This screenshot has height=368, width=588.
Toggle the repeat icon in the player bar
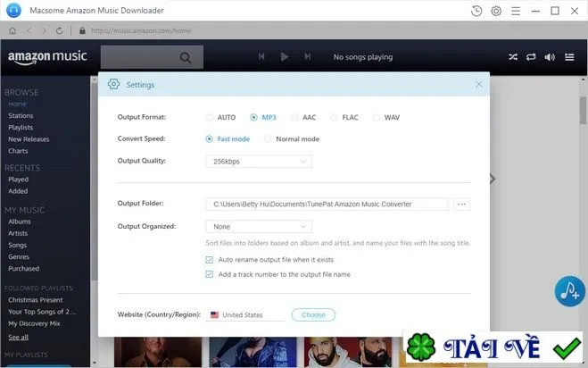point(531,57)
